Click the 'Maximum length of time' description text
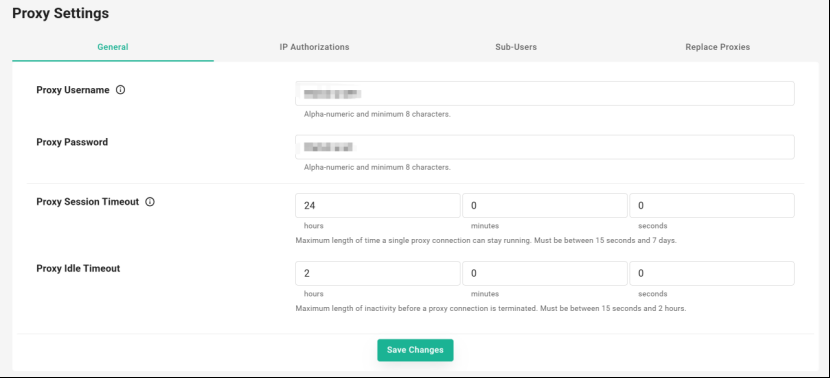This screenshot has width=830, height=378. point(486,240)
